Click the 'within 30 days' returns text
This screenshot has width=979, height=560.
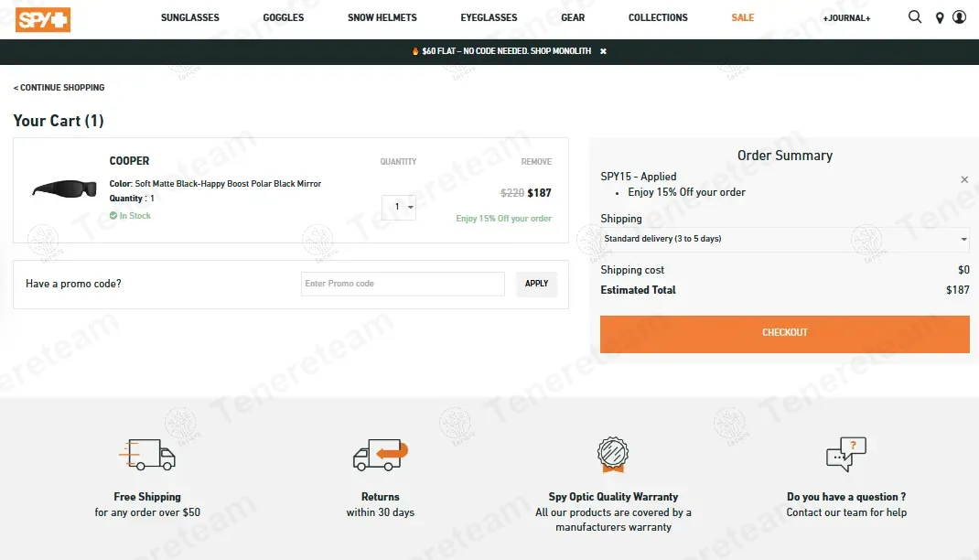[x=381, y=512]
